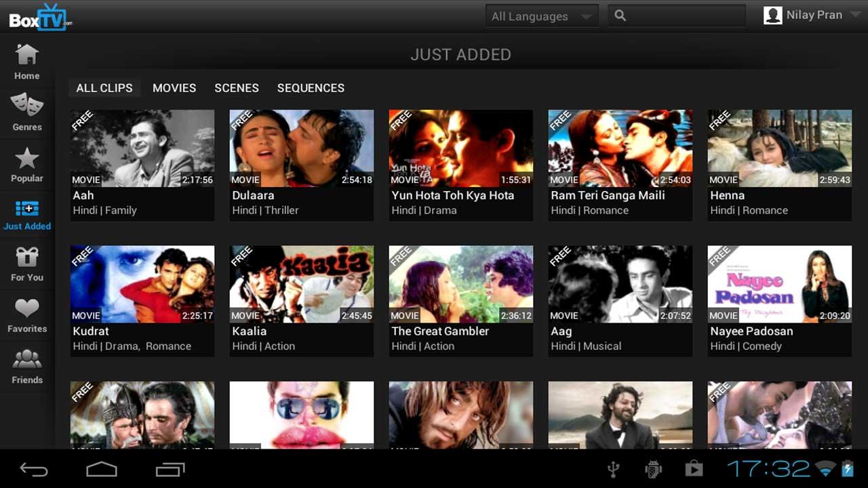Click the Nayee Padosan title

tap(751, 331)
